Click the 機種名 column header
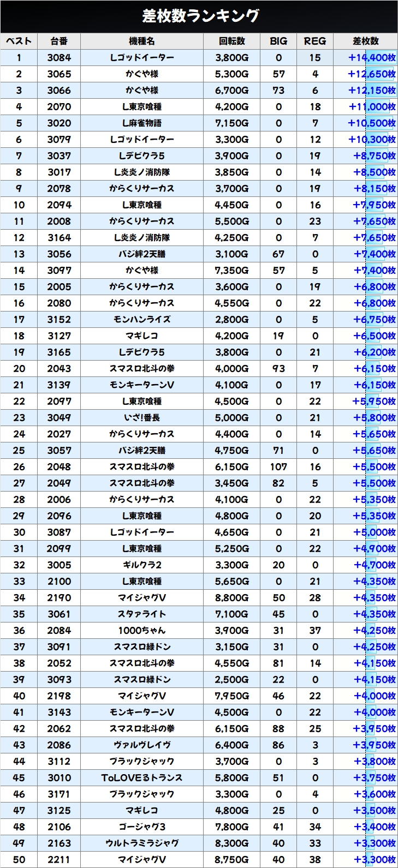 (142, 41)
